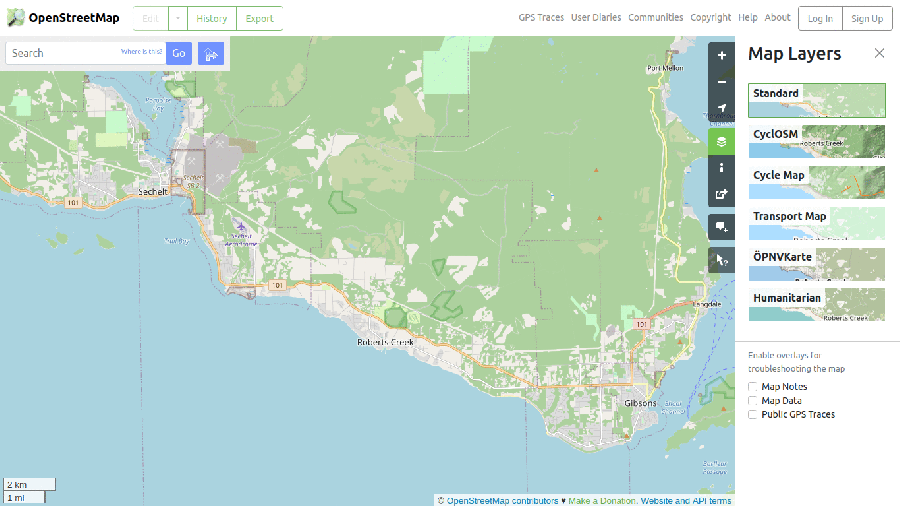Screen dimensions: 900x506
Task: Open the About page link
Action: point(777,17)
